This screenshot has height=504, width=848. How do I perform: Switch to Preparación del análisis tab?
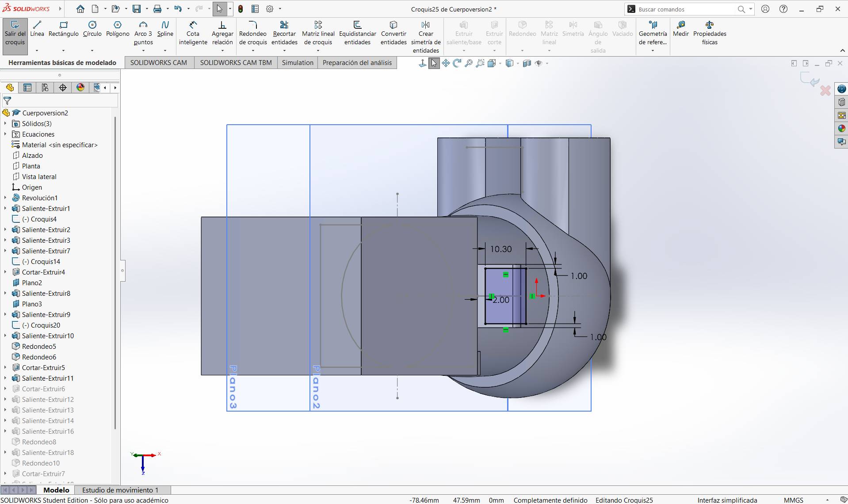click(357, 63)
